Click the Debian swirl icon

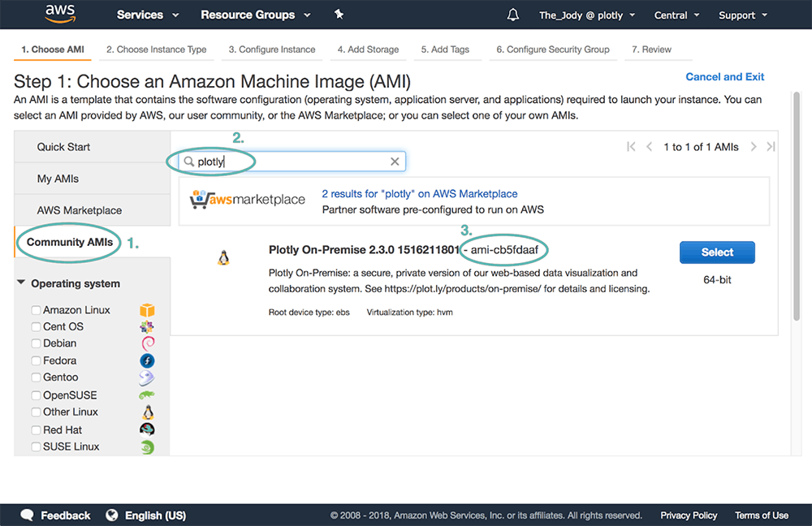148,343
